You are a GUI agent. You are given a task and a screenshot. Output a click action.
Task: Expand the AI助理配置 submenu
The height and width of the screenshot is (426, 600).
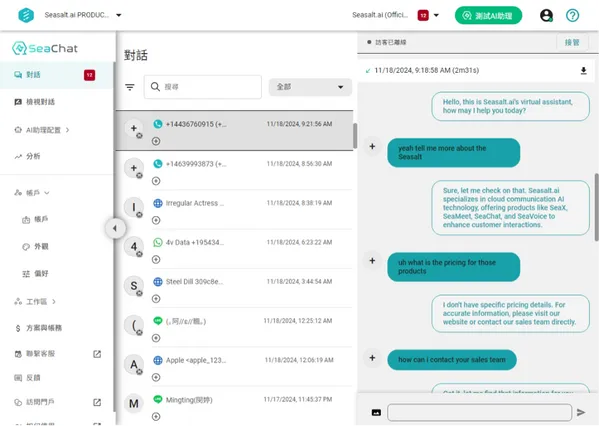coord(42,130)
